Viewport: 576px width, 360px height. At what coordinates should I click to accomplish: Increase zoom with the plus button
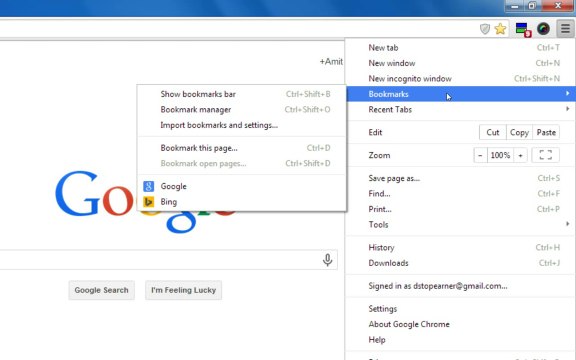pos(520,155)
